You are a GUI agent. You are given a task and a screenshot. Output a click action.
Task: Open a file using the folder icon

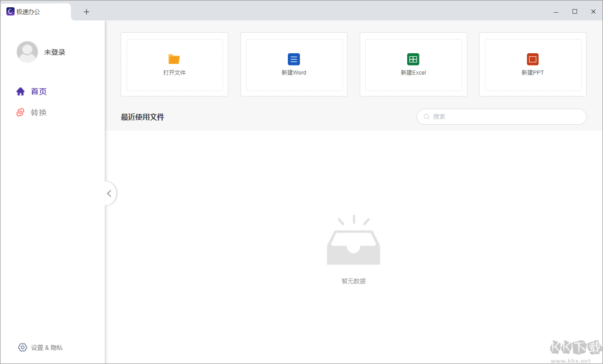(174, 59)
